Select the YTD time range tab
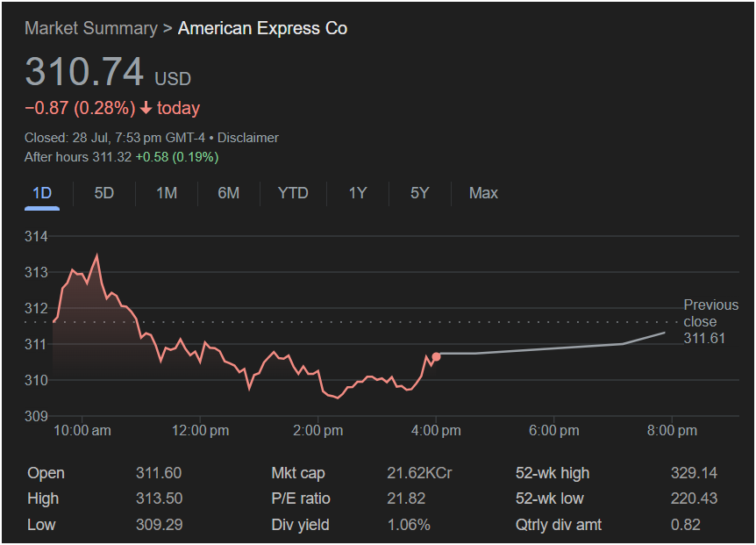The image size is (756, 545). (x=293, y=193)
